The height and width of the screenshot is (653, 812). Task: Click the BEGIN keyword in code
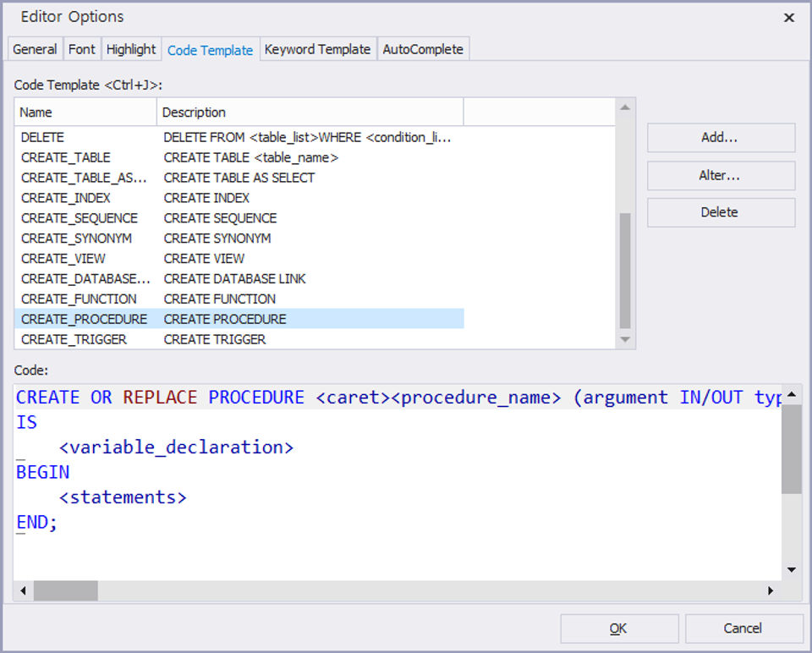42,472
